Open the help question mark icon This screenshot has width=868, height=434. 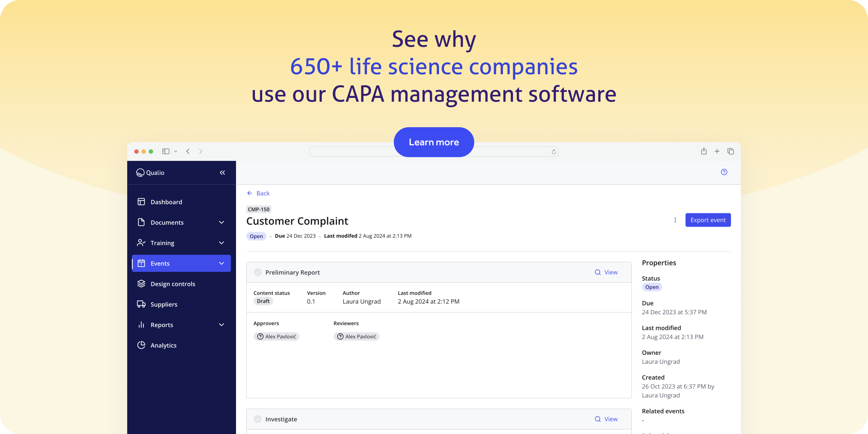[x=724, y=172]
